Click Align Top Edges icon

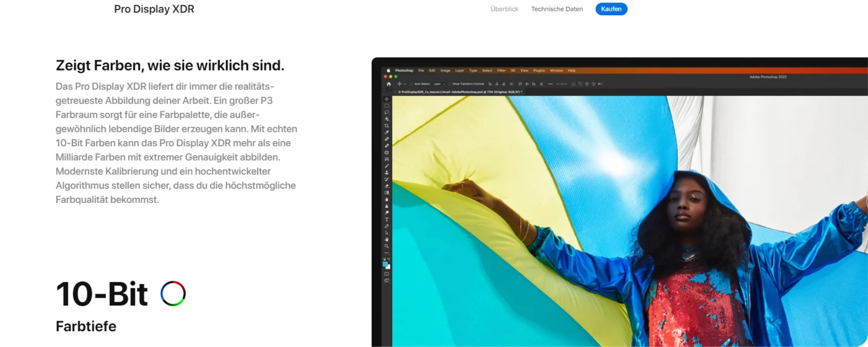[520, 84]
